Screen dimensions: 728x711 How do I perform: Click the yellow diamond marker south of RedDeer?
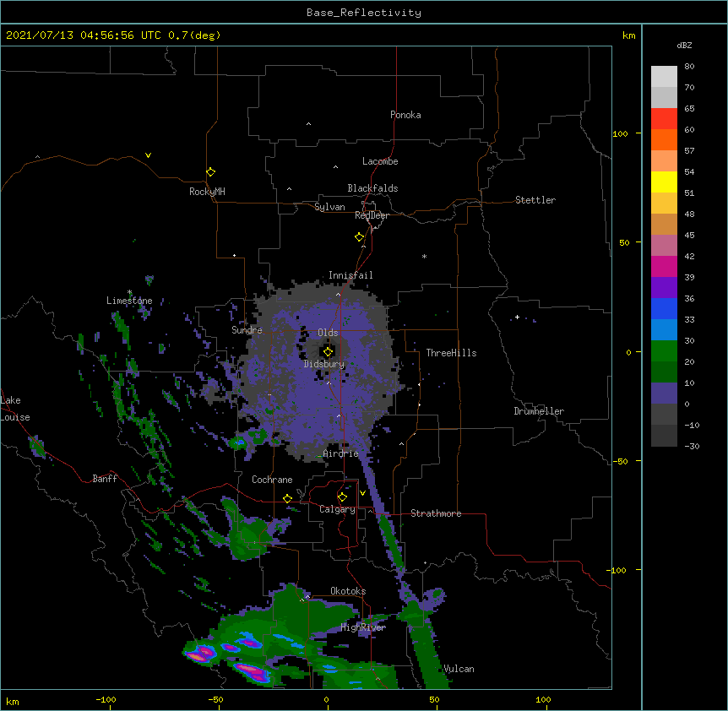click(359, 237)
